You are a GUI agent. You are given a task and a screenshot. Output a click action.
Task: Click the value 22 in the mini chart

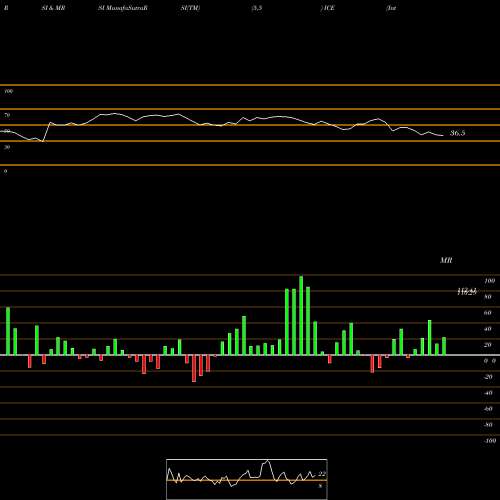tap(322, 474)
